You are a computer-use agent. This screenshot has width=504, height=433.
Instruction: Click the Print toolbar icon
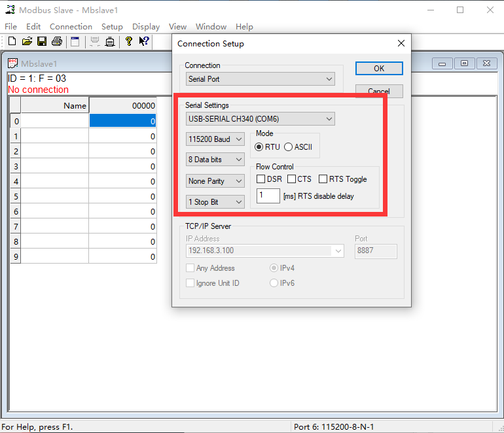(57, 42)
